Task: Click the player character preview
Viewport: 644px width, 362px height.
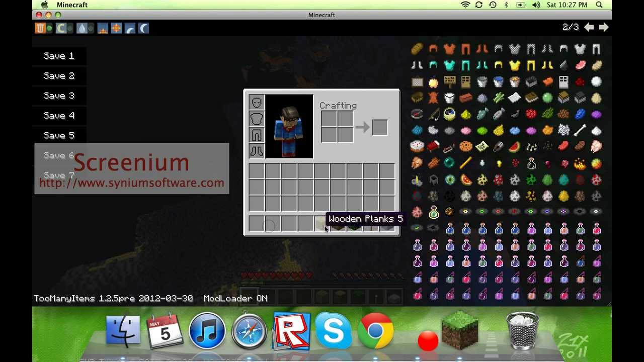Action: coord(289,127)
